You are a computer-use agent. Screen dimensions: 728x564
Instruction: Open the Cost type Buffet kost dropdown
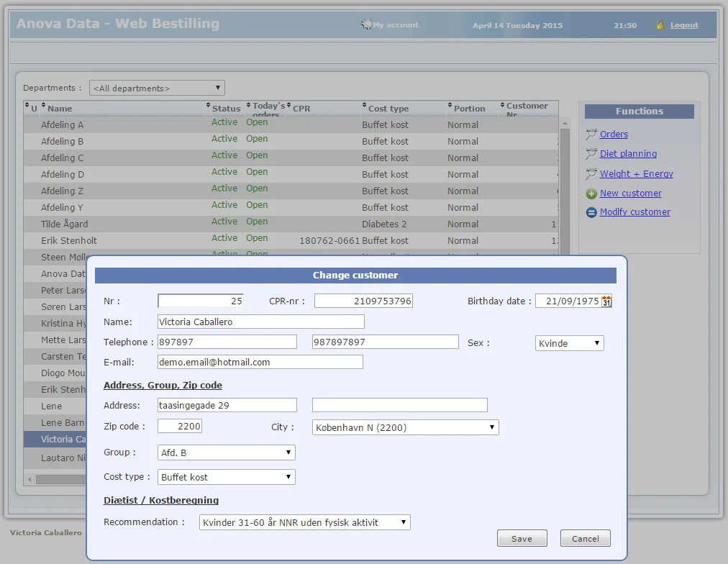click(x=226, y=477)
